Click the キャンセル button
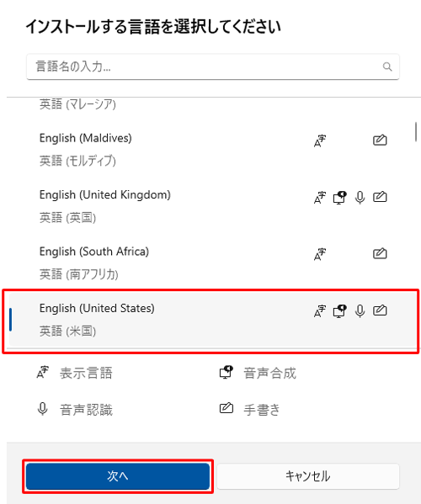421x504 pixels. (308, 476)
